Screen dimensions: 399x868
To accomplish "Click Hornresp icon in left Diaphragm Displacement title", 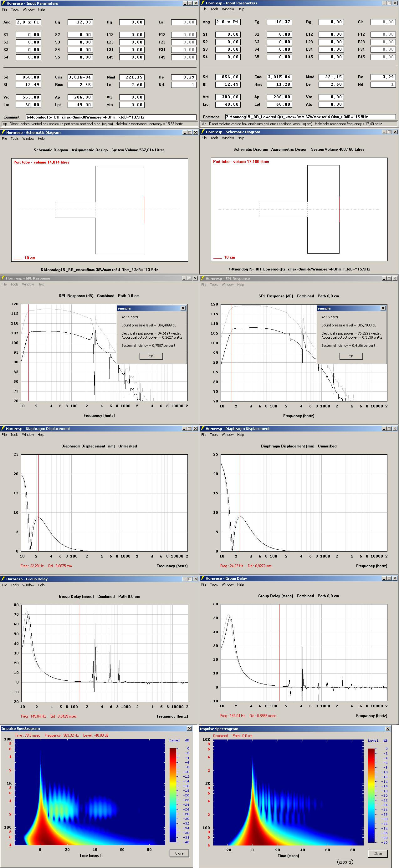I will pos(3,429).
